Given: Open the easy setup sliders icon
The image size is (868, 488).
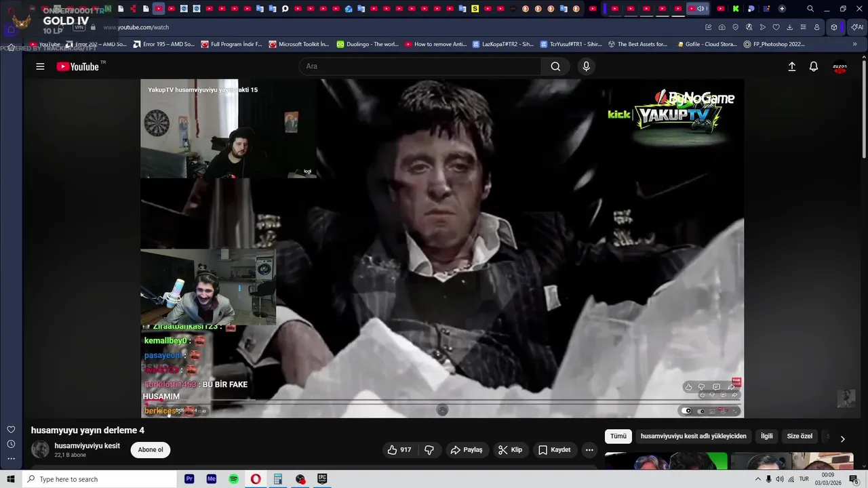Looking at the screenshot, I should click(x=803, y=27).
